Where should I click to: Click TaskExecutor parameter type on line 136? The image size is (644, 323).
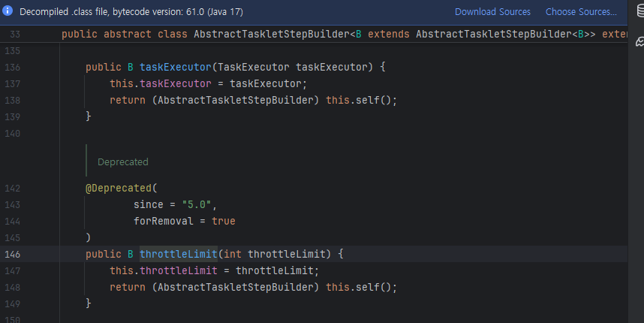click(x=254, y=67)
